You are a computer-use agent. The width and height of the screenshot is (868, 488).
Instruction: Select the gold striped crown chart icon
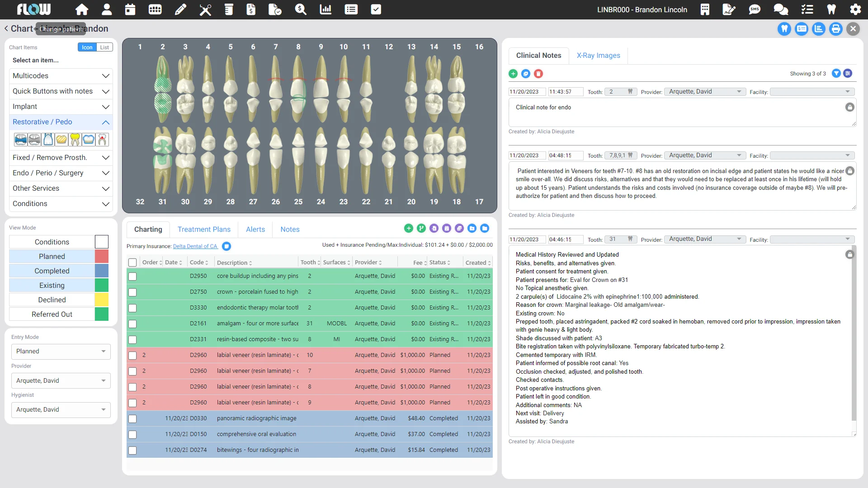tap(61, 140)
